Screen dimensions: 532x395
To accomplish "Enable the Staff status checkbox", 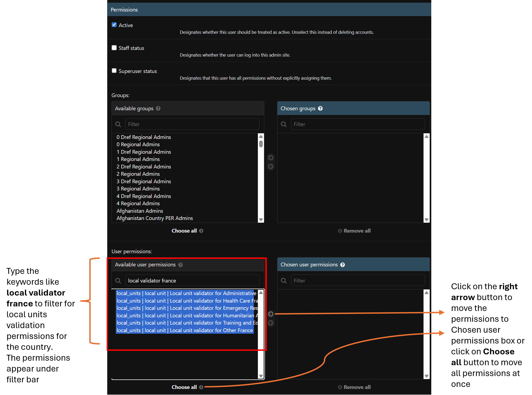I will 114,48.
